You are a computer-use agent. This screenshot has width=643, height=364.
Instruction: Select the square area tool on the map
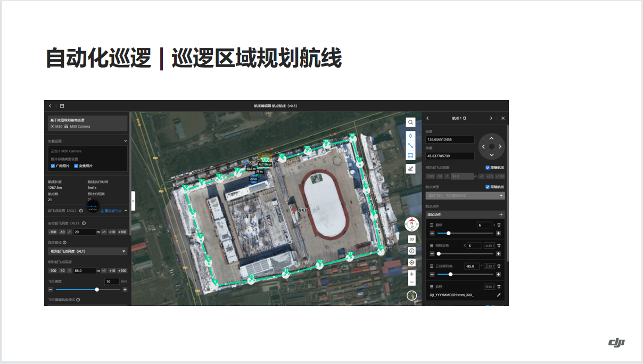(x=411, y=155)
